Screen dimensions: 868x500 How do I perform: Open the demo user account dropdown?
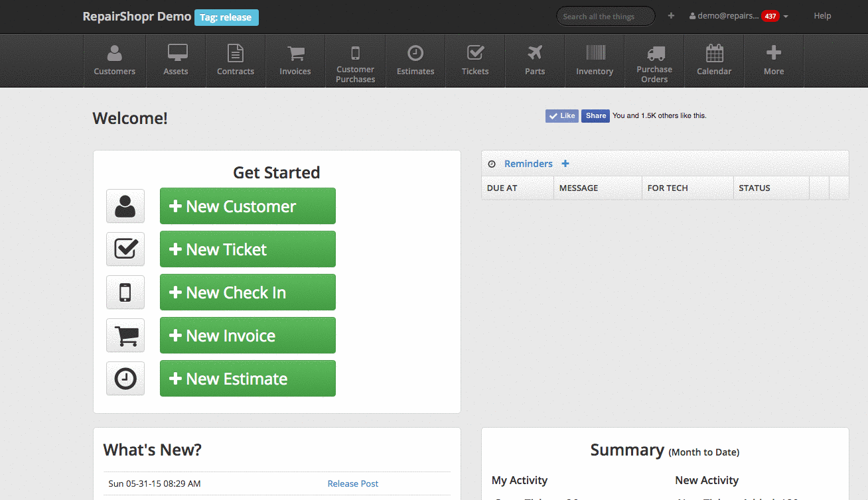pos(738,16)
